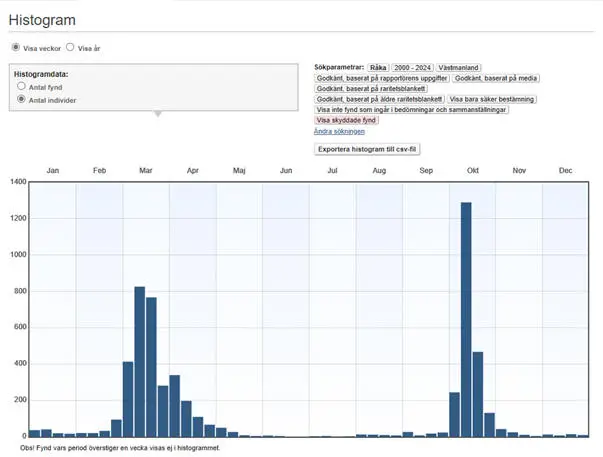Click the "Godkänt, baserat på media" tag

pos(495,77)
